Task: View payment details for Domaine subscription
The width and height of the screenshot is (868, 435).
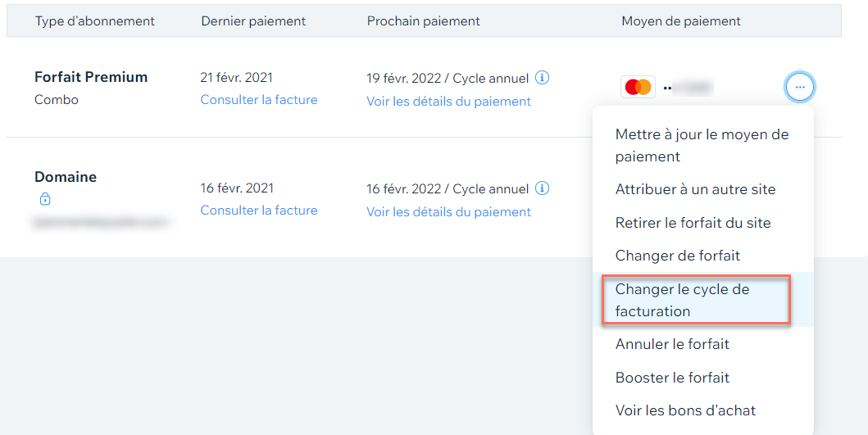Action: (x=448, y=212)
